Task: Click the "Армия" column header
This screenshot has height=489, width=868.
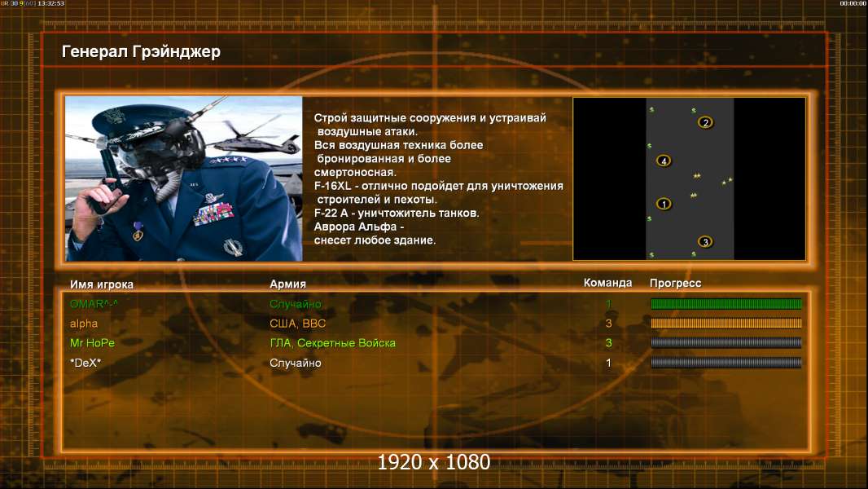Action: coord(287,284)
